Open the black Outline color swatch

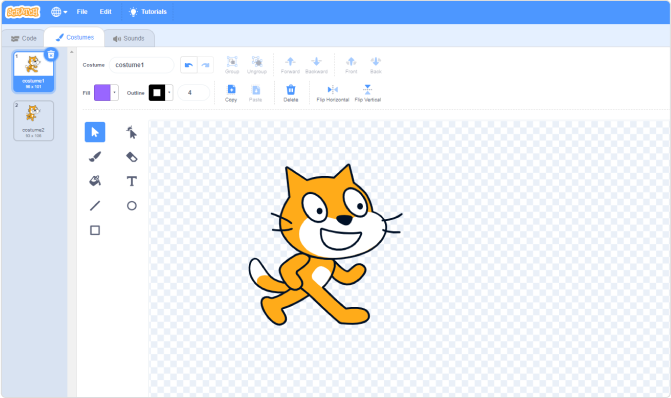pyautogui.click(x=157, y=92)
